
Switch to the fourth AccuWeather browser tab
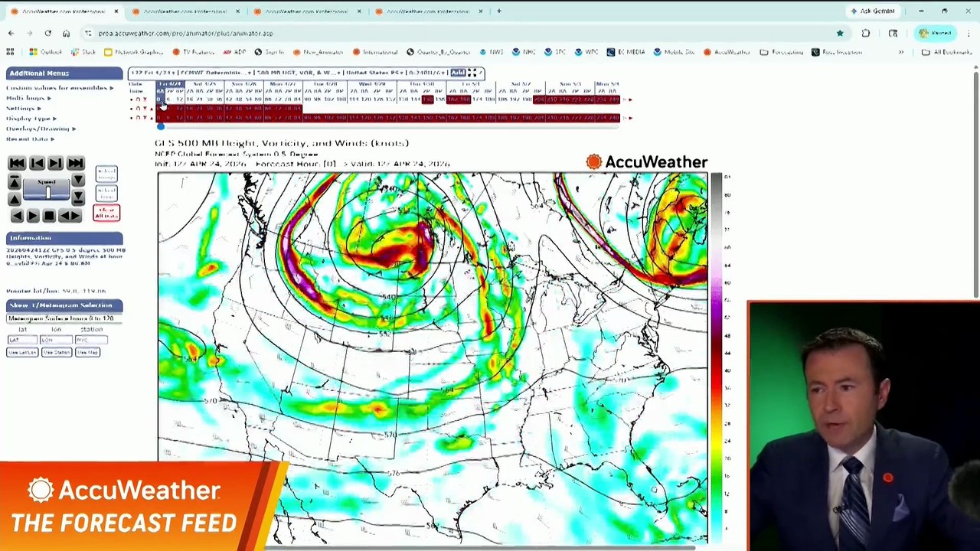427,11
